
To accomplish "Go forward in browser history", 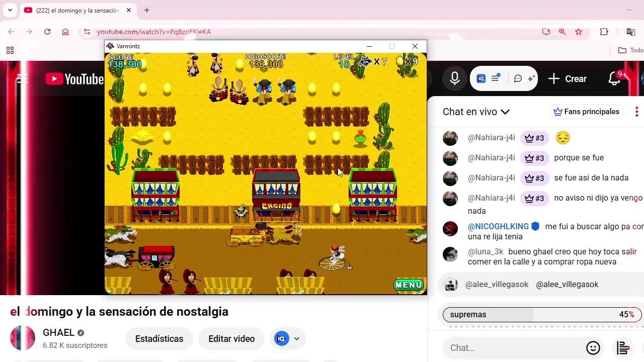I will (29, 32).
